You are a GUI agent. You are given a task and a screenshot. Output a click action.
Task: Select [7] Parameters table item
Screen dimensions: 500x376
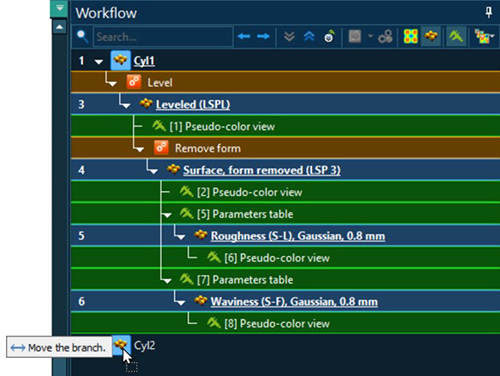245,280
